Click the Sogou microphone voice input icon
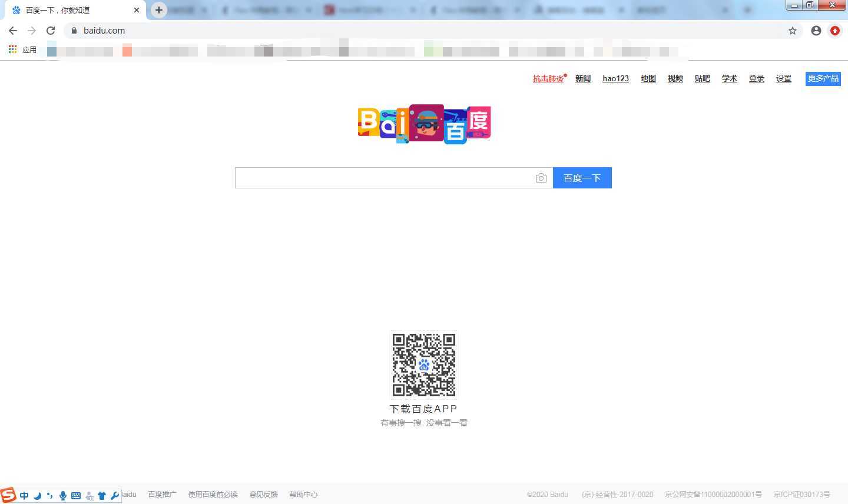The width and height of the screenshot is (848, 504). 63,496
